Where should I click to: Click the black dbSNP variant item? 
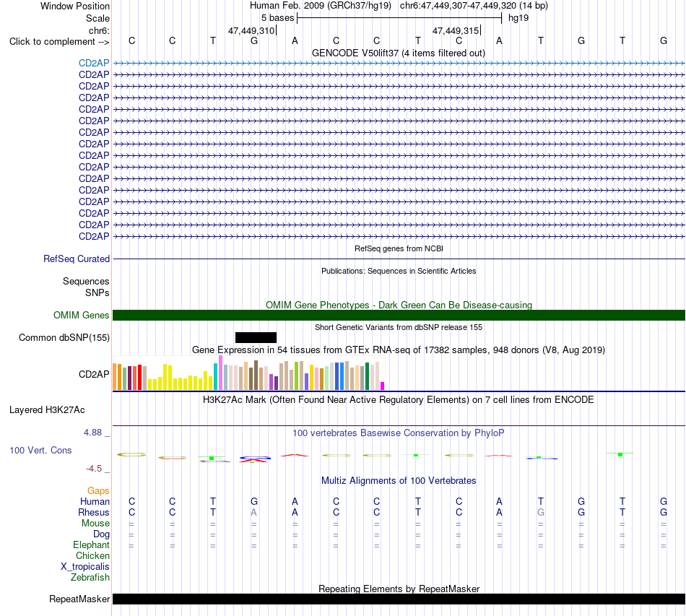[256, 338]
